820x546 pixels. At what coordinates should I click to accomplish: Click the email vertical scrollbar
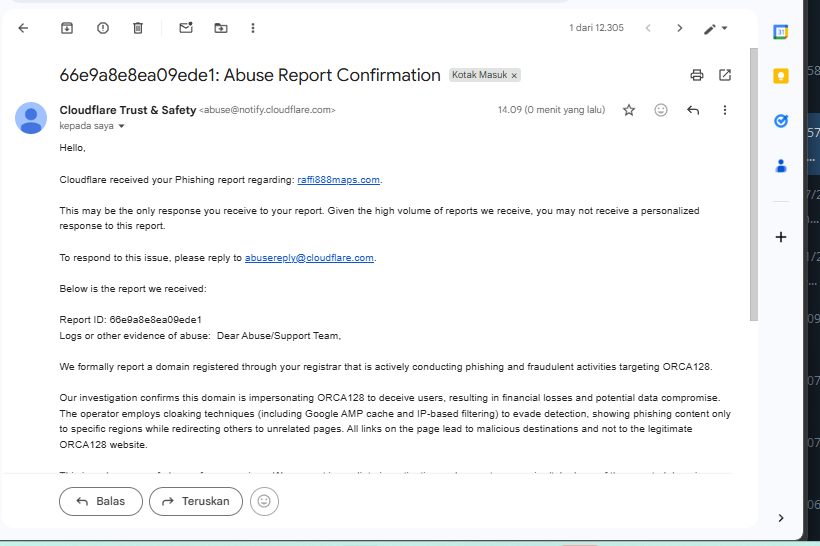point(754,185)
